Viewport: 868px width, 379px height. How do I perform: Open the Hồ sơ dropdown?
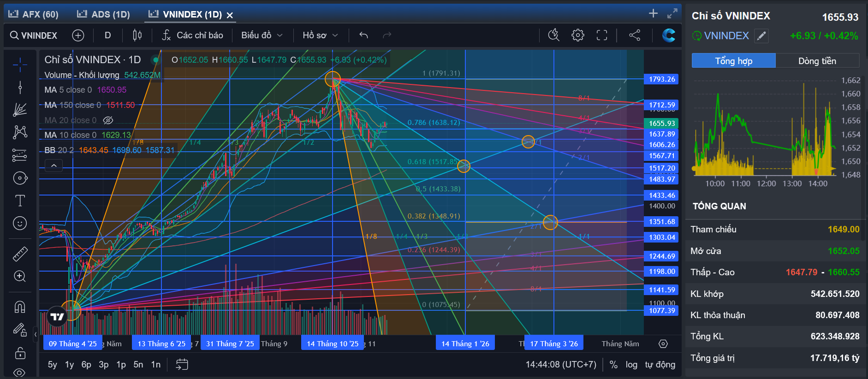tap(320, 36)
